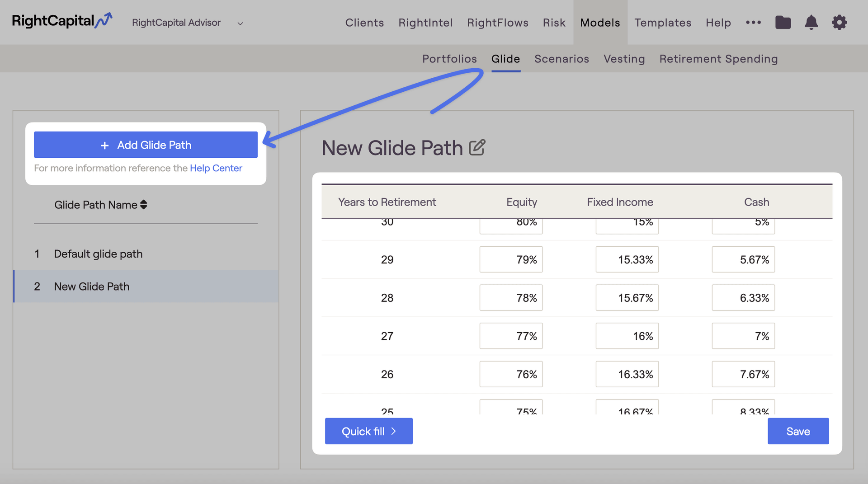Click the Equity column header

pos(522,202)
